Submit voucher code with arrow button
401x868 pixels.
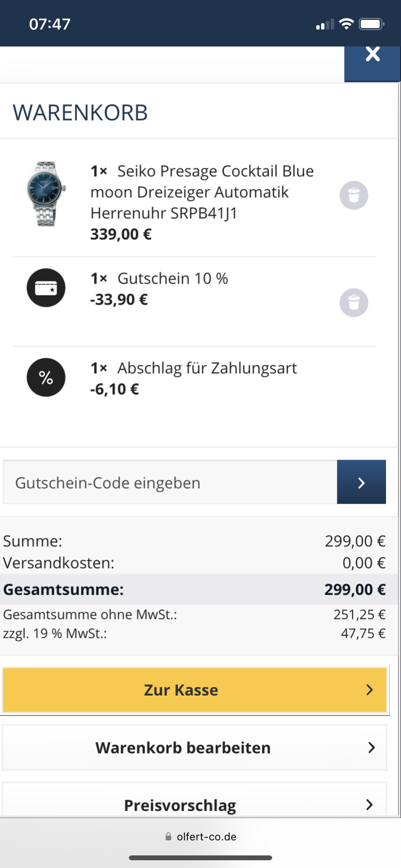click(361, 482)
